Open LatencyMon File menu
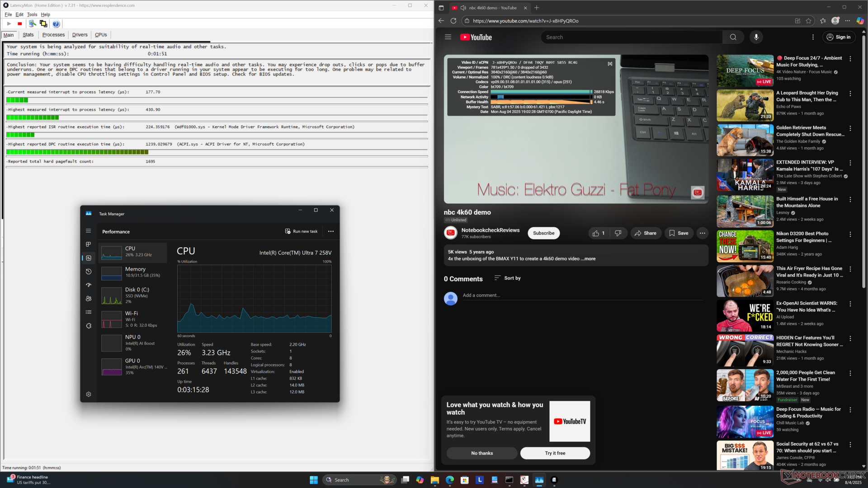The image size is (868, 488). click(8, 14)
